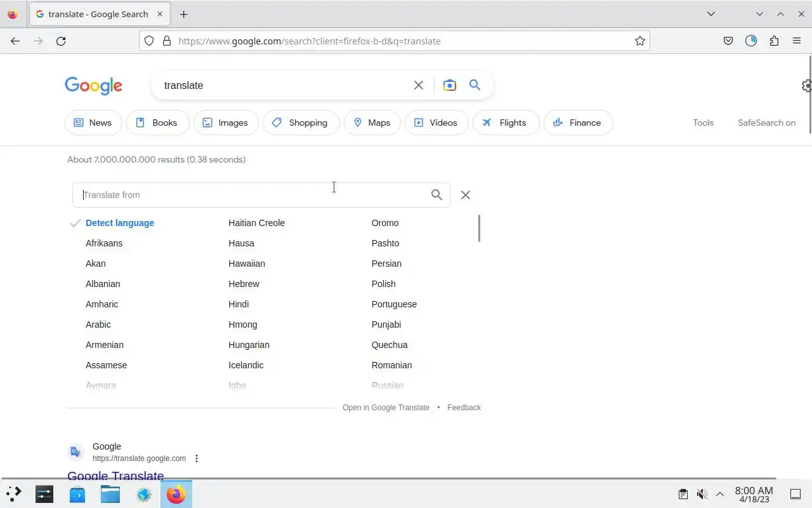Open the search Tools options
This screenshot has width=812, height=508.
703,123
